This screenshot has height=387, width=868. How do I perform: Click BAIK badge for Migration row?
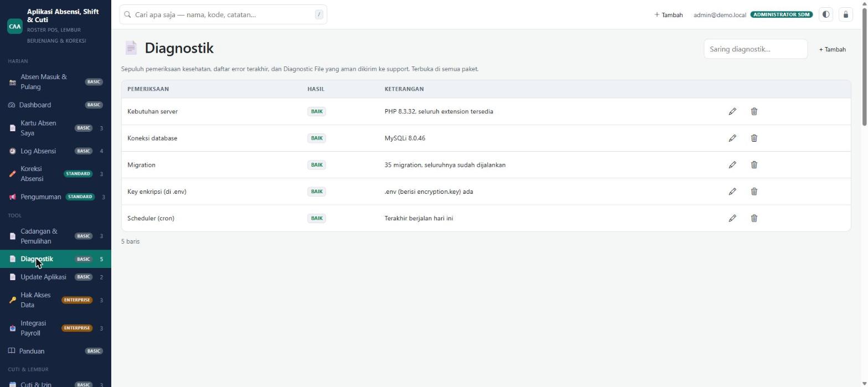point(317,165)
